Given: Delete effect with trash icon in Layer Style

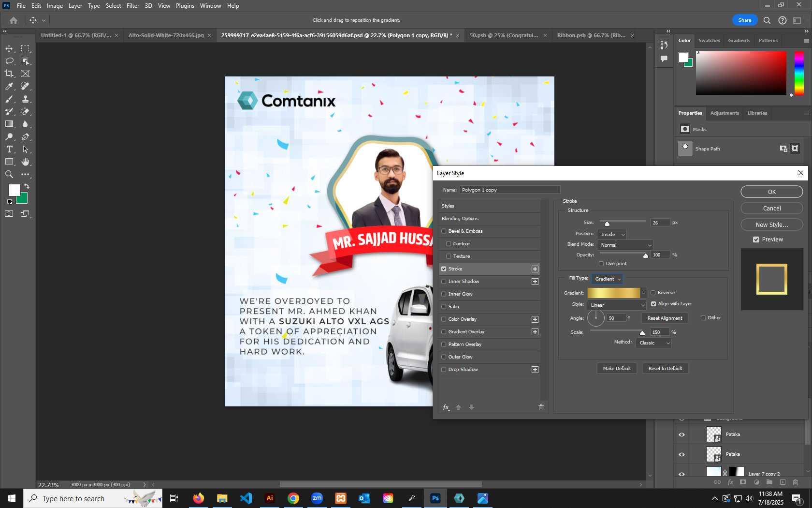Looking at the screenshot, I should 541,407.
